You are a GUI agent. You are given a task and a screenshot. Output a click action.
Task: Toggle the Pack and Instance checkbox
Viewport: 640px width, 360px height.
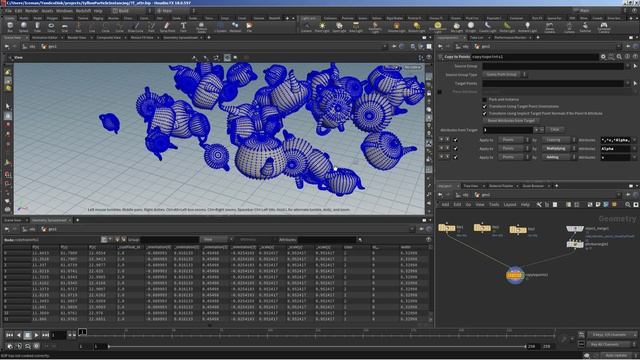tap(484, 99)
